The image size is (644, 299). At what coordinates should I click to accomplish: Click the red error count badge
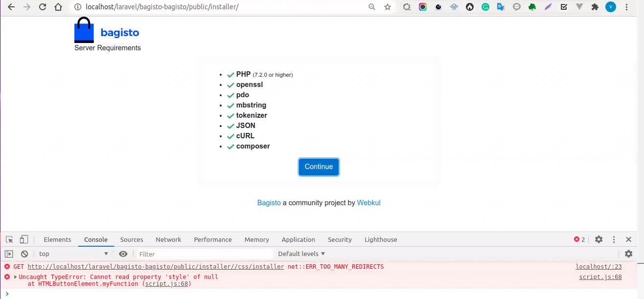pyautogui.click(x=579, y=239)
